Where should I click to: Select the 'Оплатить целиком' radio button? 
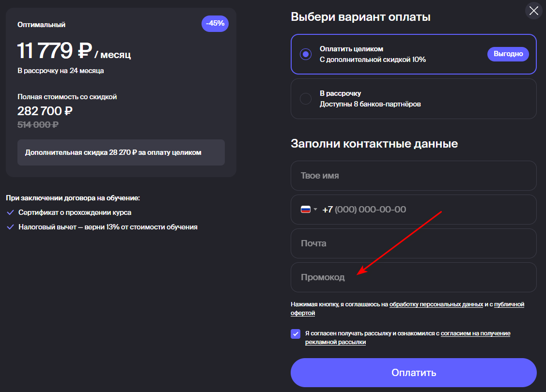click(305, 54)
